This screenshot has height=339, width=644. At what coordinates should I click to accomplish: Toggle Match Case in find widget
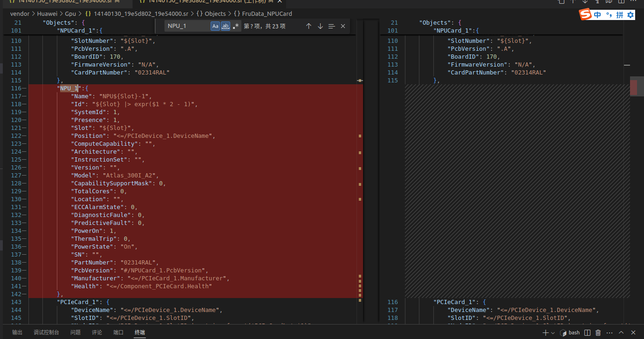pos(215,26)
